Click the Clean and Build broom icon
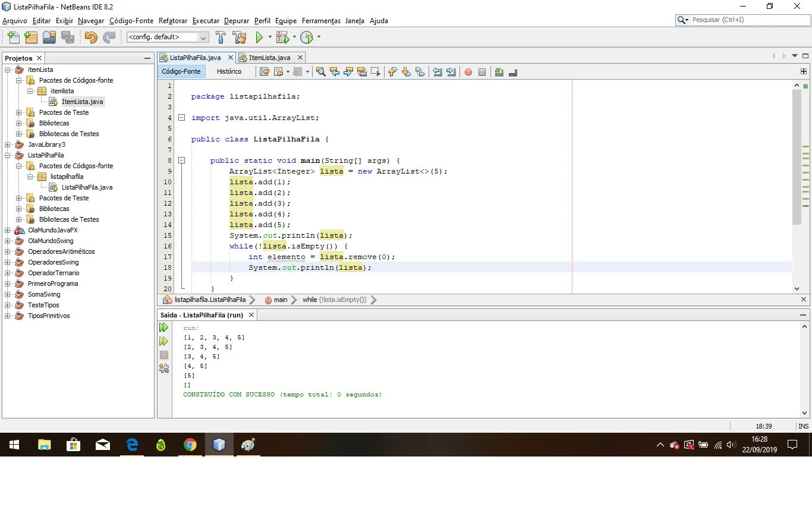This screenshot has width=812, height=510. (x=240, y=37)
